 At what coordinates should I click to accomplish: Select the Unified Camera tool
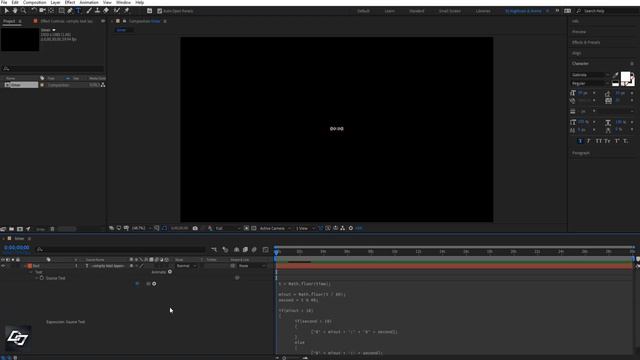[42, 11]
